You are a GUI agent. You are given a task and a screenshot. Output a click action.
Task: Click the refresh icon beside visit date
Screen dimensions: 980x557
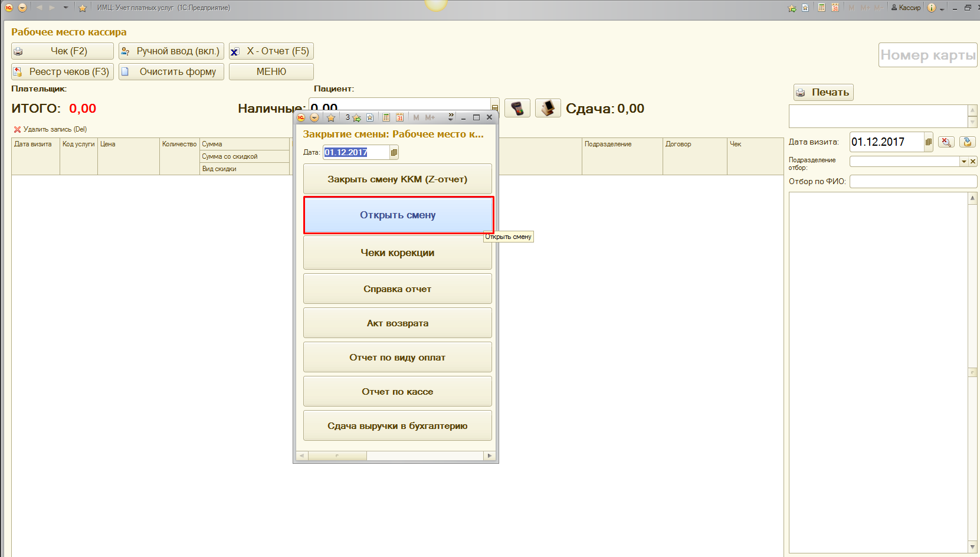[967, 142]
